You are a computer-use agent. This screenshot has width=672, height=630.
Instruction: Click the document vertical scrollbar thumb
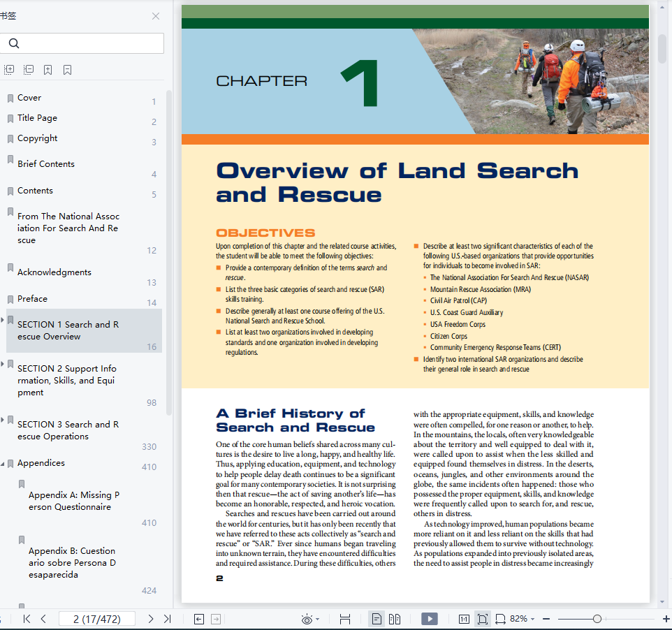click(x=662, y=48)
